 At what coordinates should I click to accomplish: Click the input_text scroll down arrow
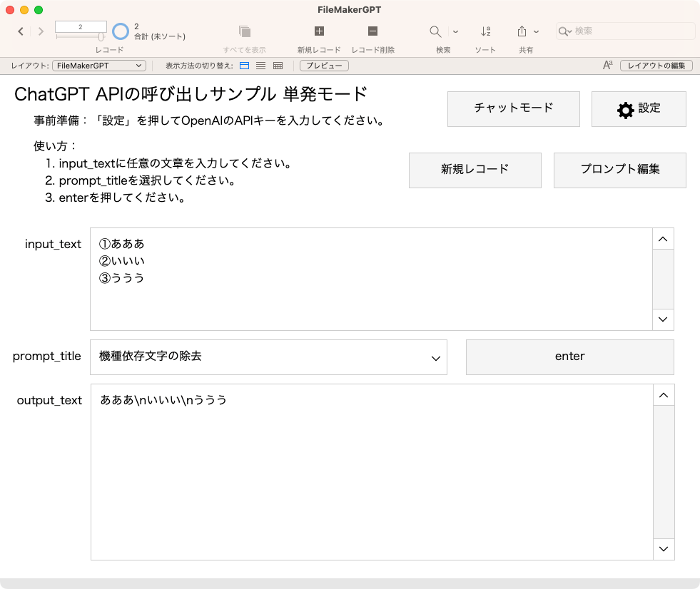(663, 319)
